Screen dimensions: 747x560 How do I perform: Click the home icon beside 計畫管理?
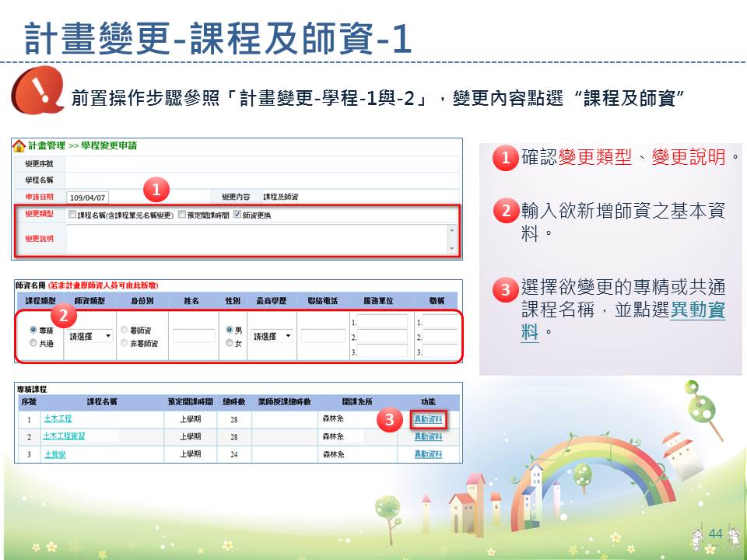coord(19,145)
